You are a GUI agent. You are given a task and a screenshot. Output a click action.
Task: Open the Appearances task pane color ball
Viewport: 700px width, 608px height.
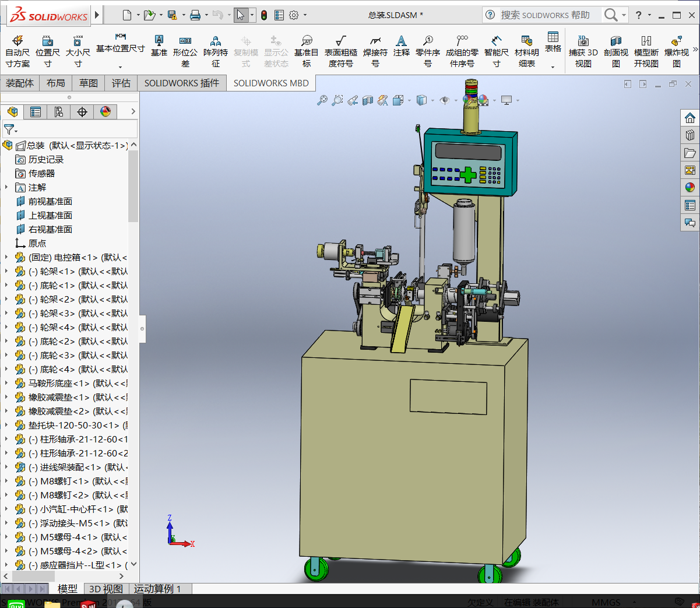coord(690,188)
